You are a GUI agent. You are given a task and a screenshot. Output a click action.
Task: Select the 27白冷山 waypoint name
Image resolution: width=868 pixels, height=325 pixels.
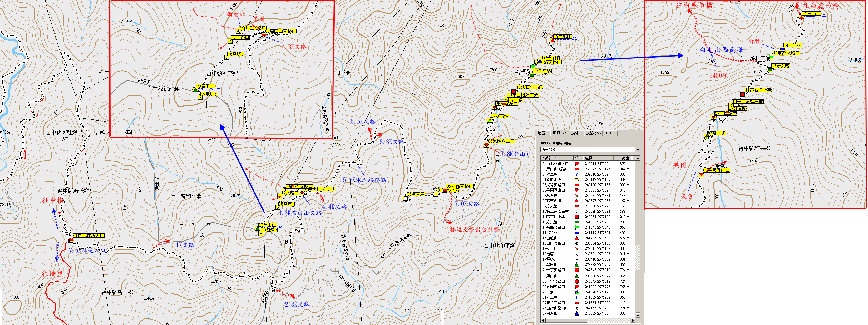point(550,313)
